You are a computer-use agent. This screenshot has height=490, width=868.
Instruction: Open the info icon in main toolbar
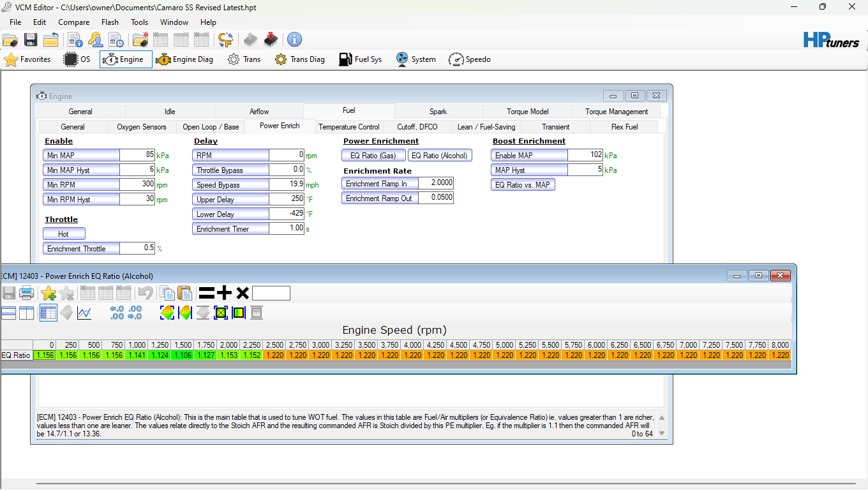294,40
